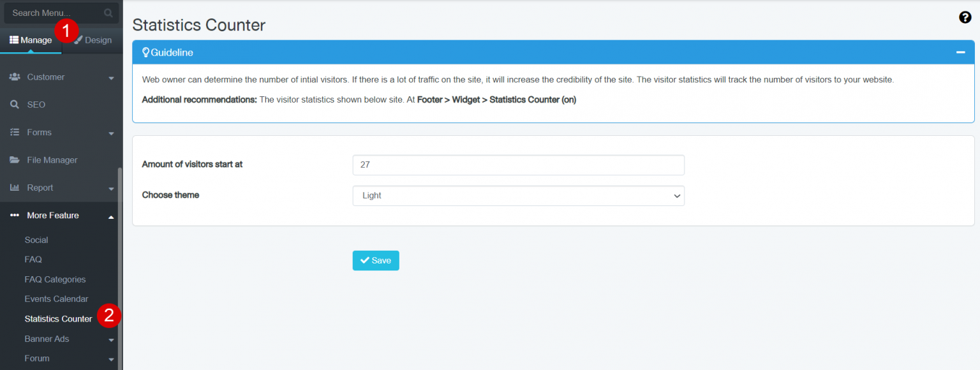Screen dimensions: 980x370
Task: Open the Choose theme dropdown
Action: 518,195
